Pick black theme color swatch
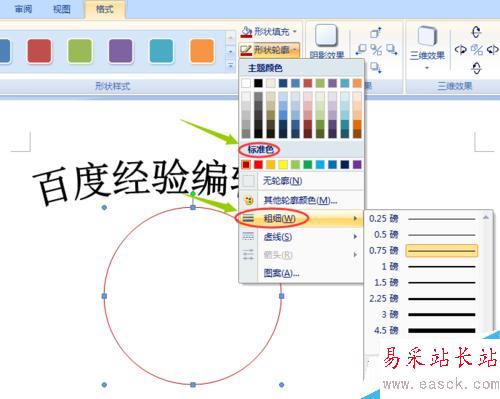Viewport: 500px width, 399px height. coord(258,83)
